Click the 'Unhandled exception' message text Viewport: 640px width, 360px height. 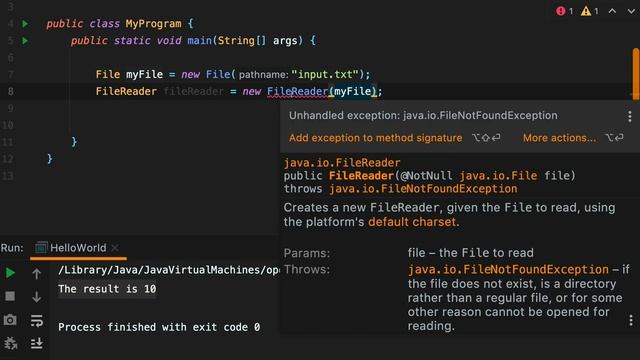pyautogui.click(x=423, y=116)
